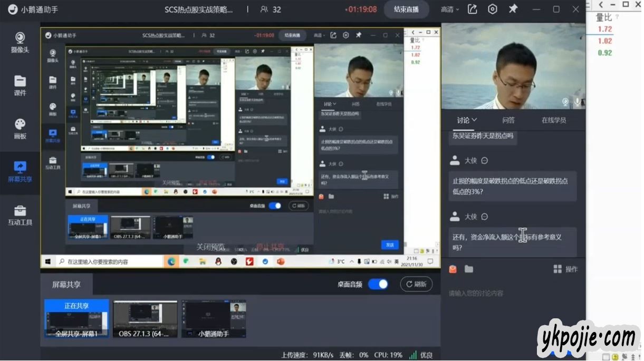The height and width of the screenshot is (361, 644).
Task: Click the share icon in title bar
Action: [473, 9]
